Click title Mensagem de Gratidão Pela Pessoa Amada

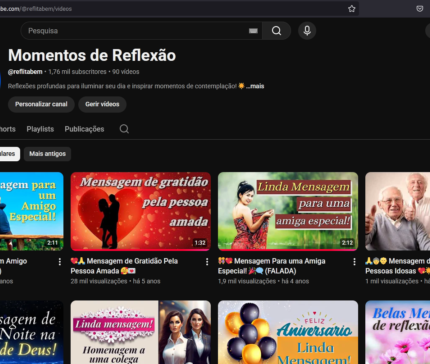[x=124, y=266]
